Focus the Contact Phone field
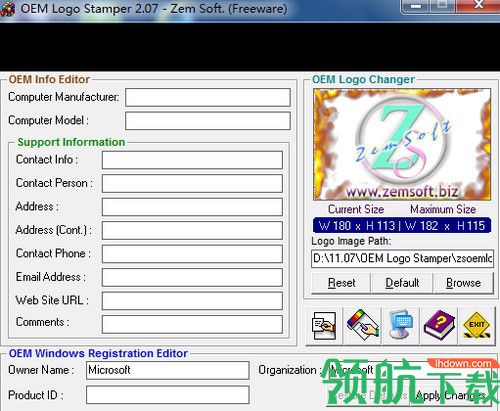Viewport: 500px width, 411px height. click(192, 254)
